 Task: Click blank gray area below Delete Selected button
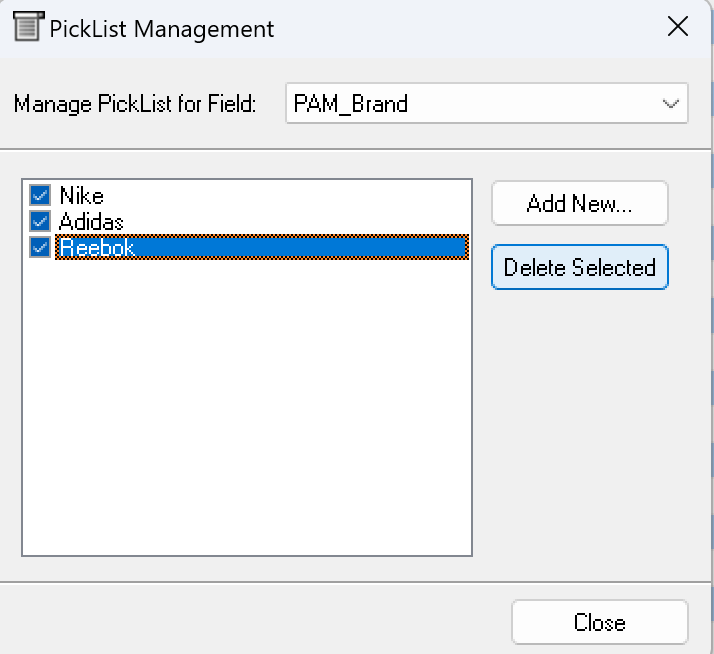pos(580,420)
